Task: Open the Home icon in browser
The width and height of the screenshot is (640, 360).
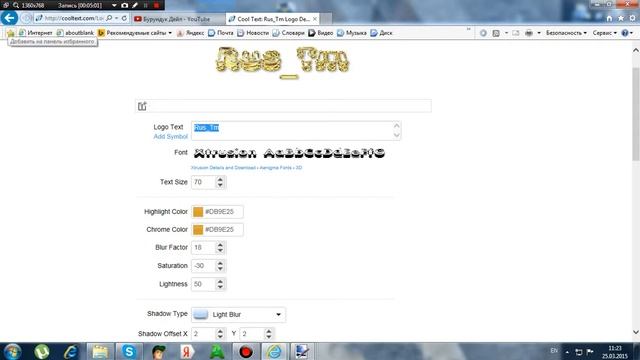Action: tap(609, 18)
